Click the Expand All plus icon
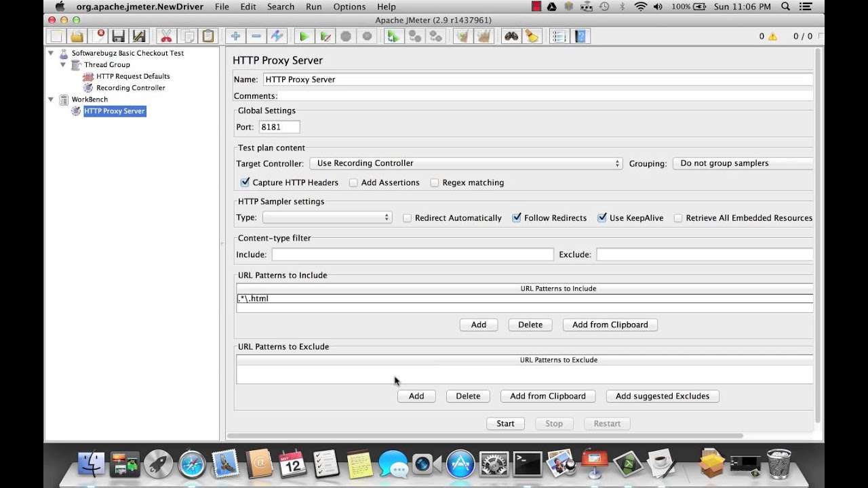 [235, 37]
